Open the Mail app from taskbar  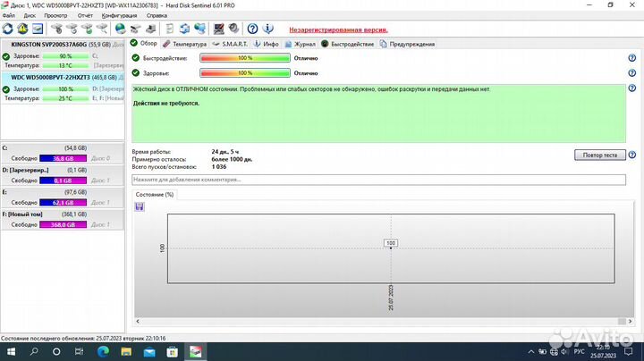pyautogui.click(x=149, y=351)
